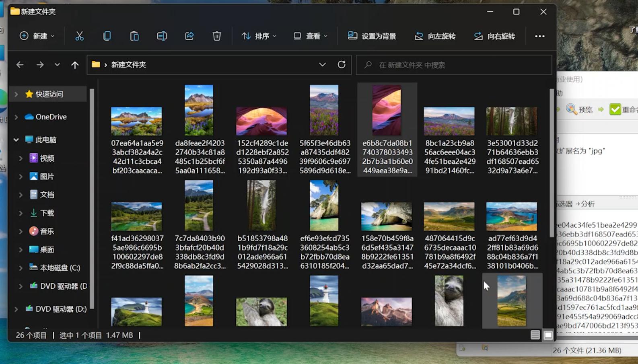638x364 pixels.
Task: Open the three-dot more options menu
Action: (539, 36)
